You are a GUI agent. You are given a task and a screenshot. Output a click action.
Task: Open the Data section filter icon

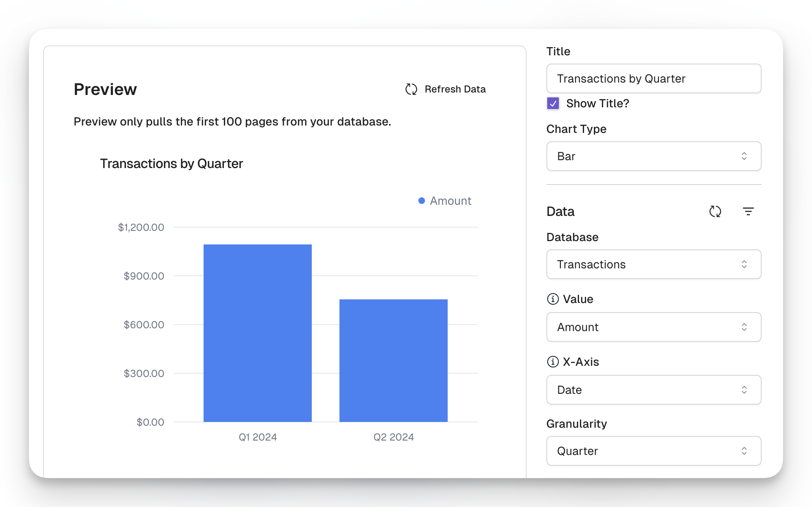[x=748, y=211]
